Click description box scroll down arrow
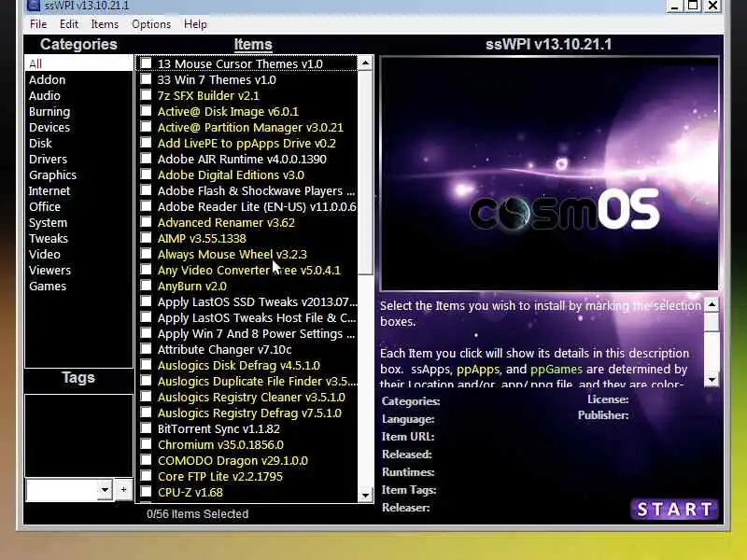Viewport: 747px width, 560px height. 712,380
